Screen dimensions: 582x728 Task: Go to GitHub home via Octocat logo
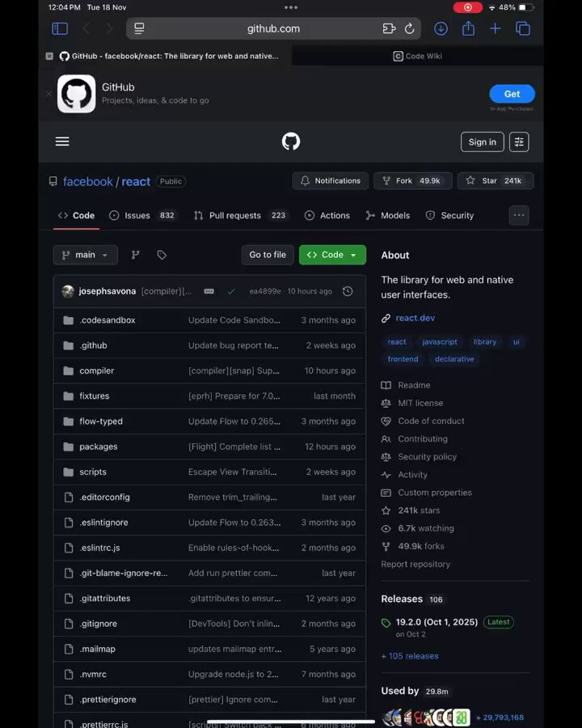(x=291, y=141)
